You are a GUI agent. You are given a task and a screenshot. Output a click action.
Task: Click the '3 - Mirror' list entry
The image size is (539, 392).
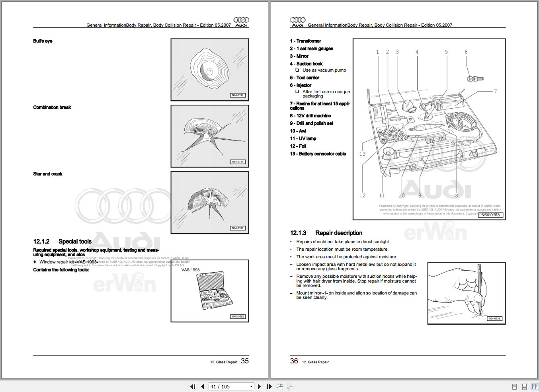point(299,56)
